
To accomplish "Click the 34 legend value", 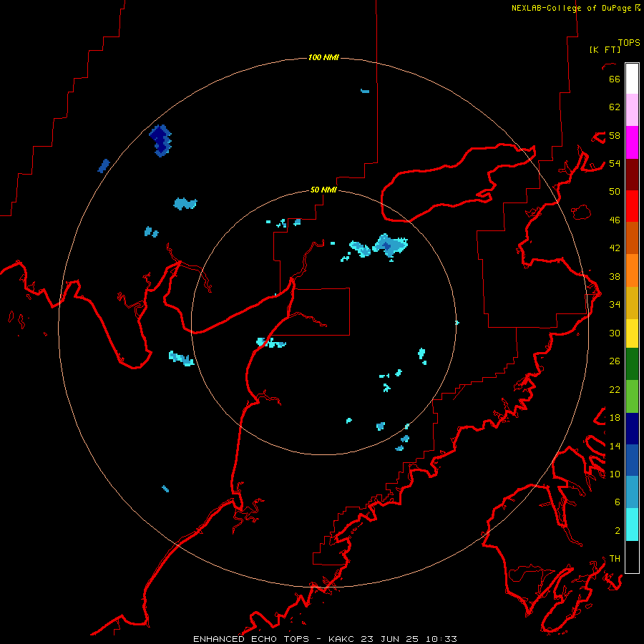I will pos(615,305).
